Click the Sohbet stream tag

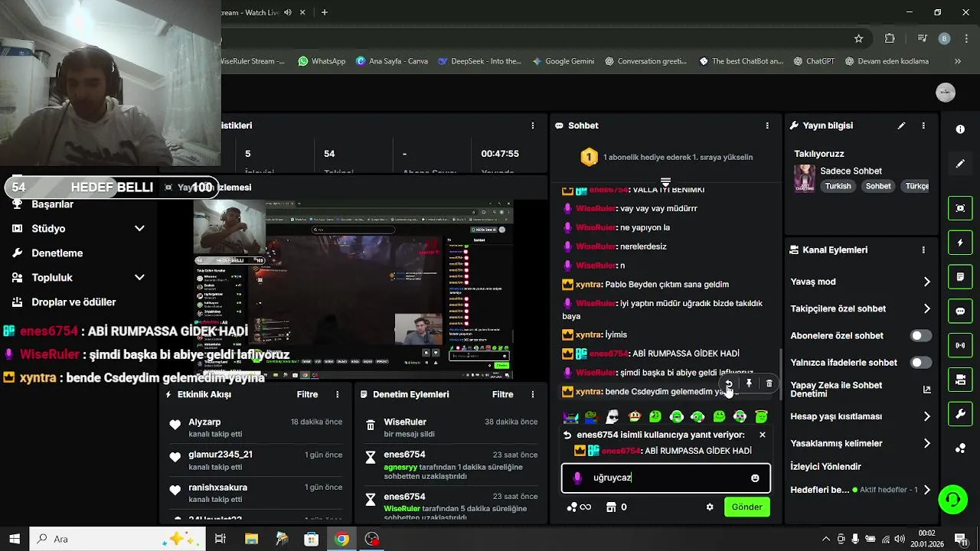(x=878, y=186)
